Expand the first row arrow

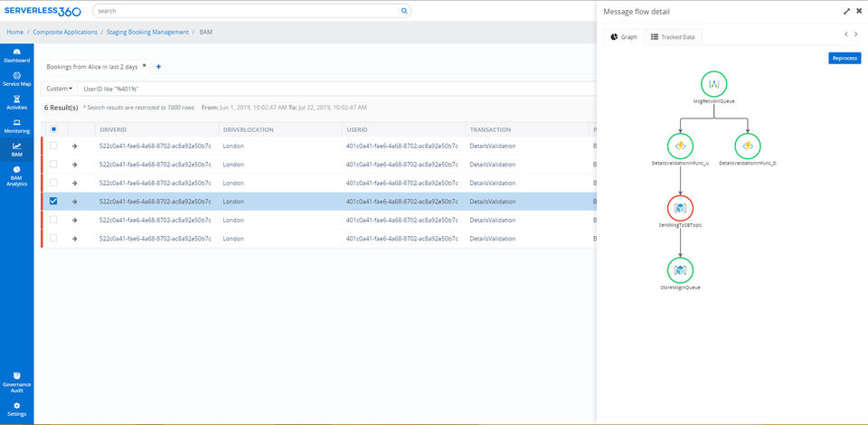74,146
